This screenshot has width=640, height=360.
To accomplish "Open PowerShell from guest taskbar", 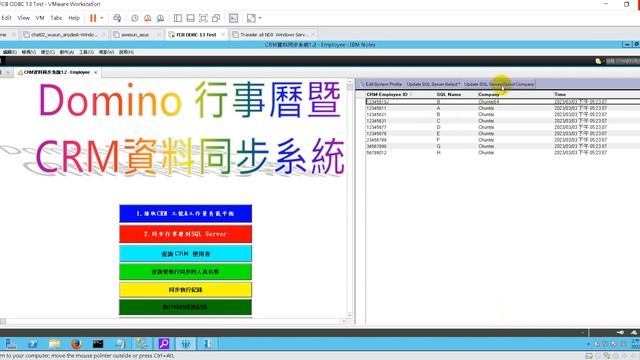I will 33,344.
